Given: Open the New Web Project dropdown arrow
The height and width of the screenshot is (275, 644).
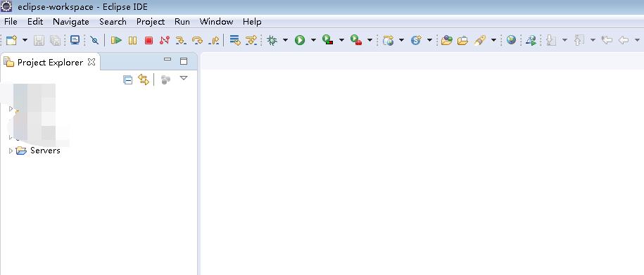Looking at the screenshot, I should pos(401,40).
